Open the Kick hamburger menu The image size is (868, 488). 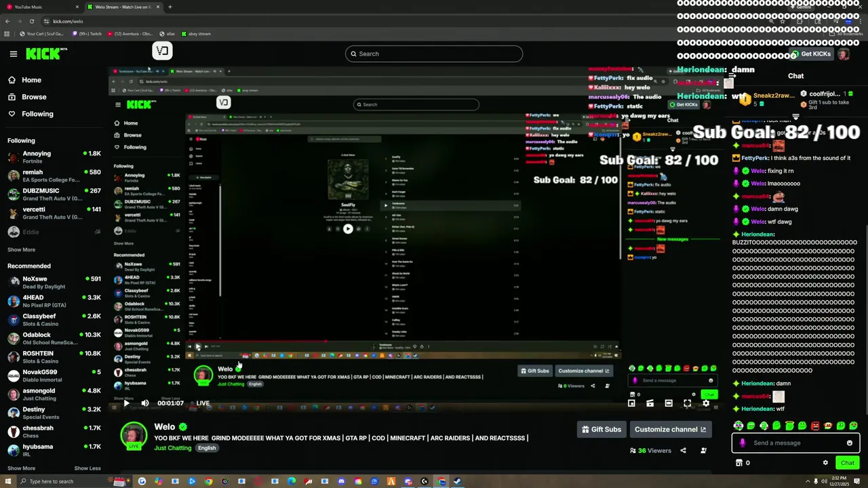[x=13, y=54]
